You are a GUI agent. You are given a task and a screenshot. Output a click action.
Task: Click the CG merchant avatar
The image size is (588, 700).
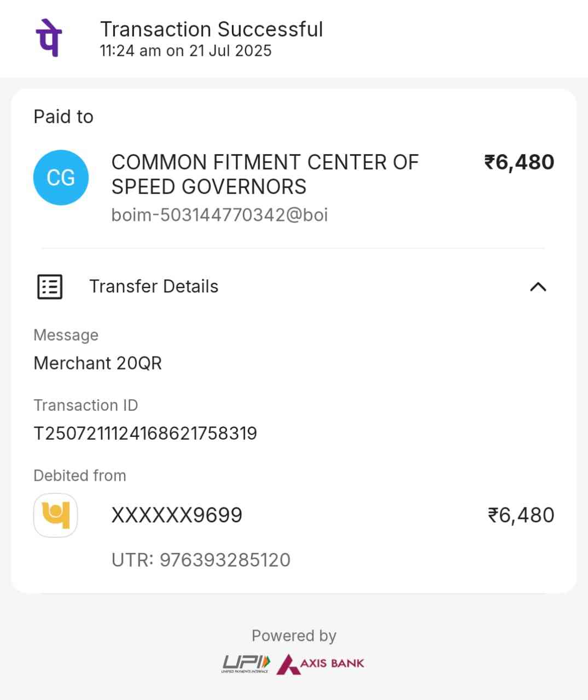coord(61,178)
